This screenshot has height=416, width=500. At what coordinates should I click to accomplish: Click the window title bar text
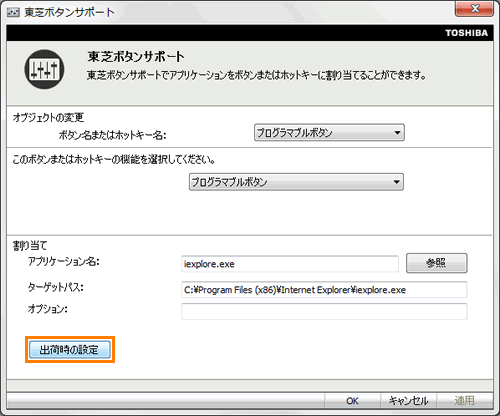point(69,12)
